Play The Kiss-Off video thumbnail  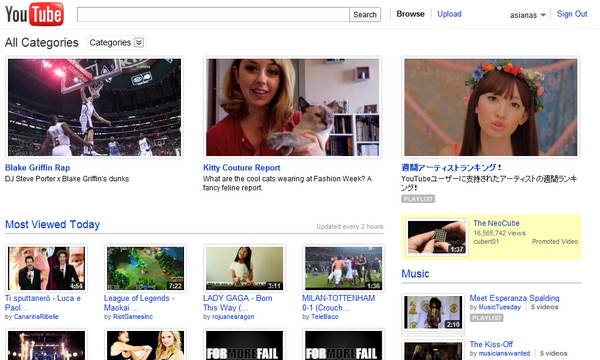tap(433, 350)
